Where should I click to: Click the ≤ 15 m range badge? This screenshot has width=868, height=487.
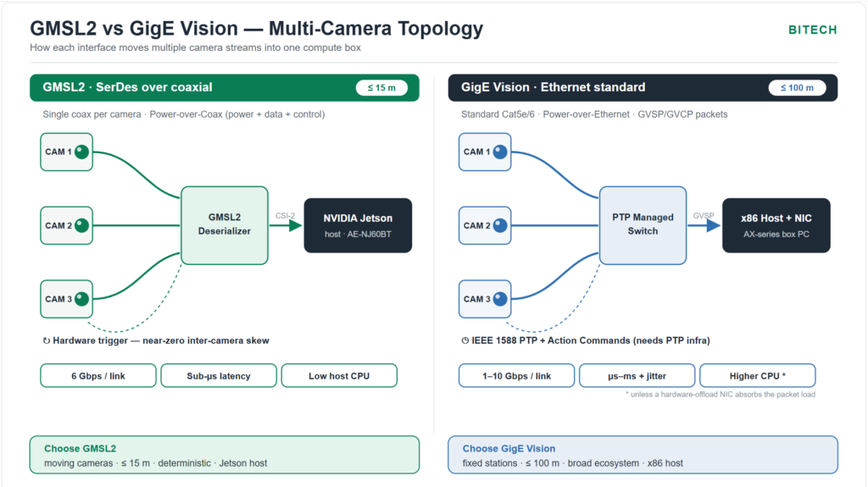coord(382,87)
